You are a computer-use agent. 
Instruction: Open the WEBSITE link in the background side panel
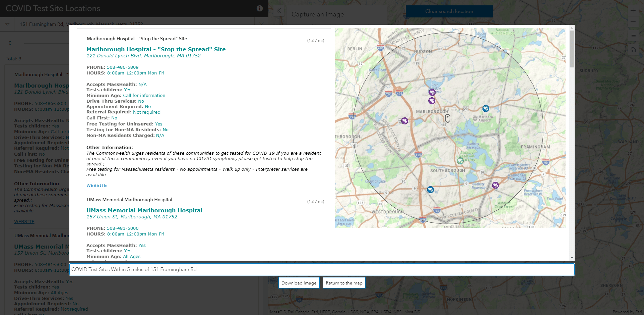point(24,221)
